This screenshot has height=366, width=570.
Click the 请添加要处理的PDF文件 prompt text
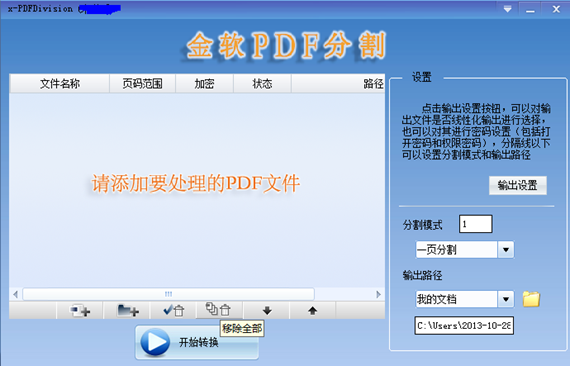coord(196,183)
